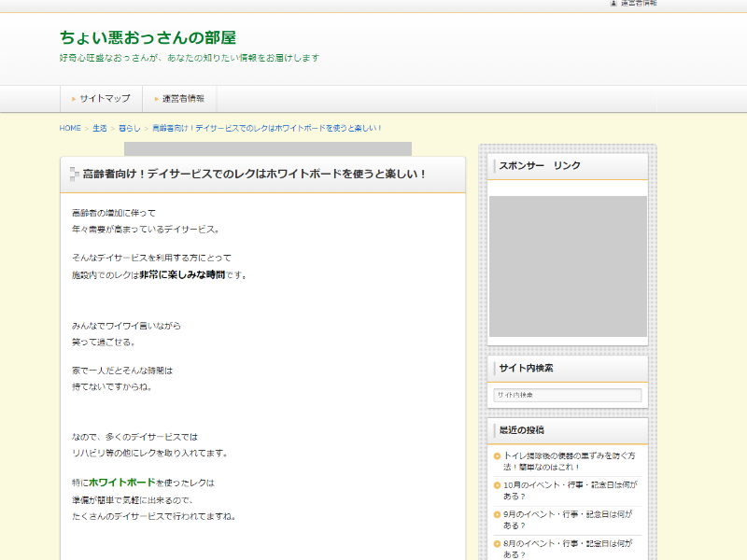747x560 pixels.
Task: Click the 最近の投稿 sidebar heading
Action: (x=521, y=430)
